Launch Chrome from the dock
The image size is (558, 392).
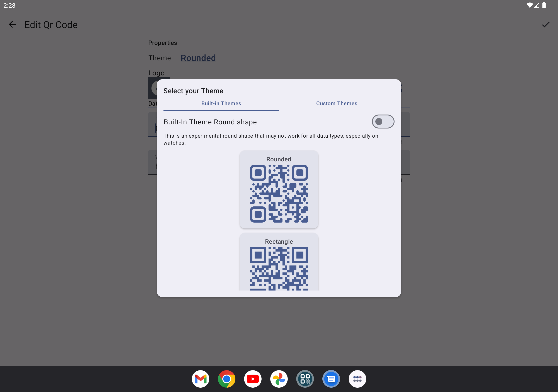click(226, 379)
